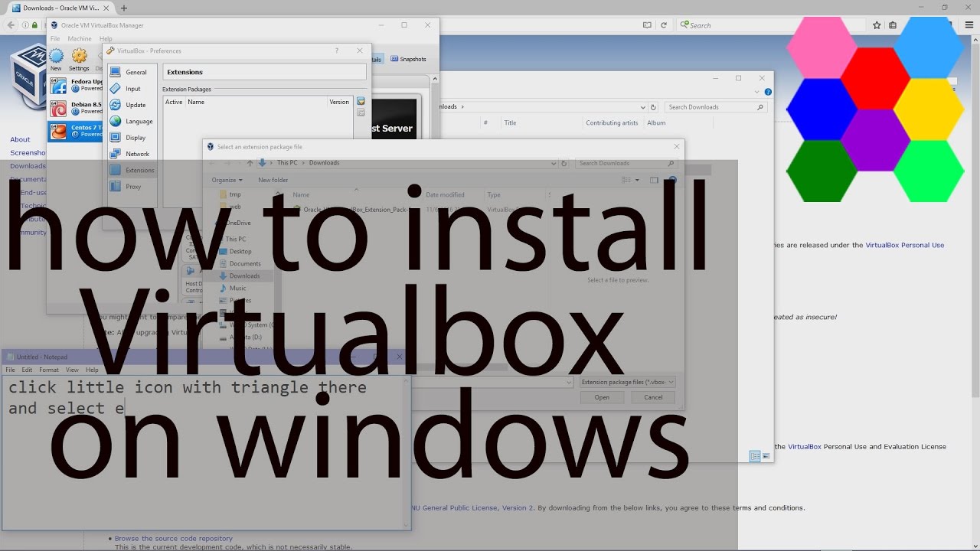Viewport: 980px width, 551px height.
Task: Click the Contributing artists column header
Action: coord(612,122)
